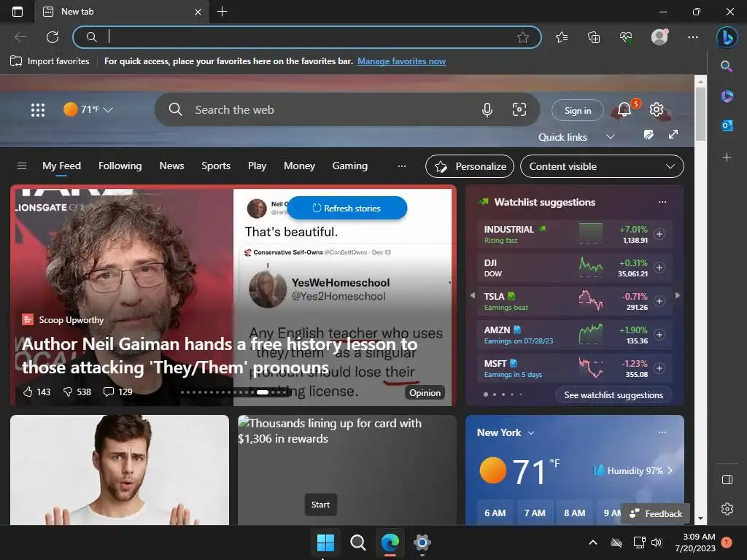This screenshot has width=747, height=560.
Task: Start voice search with microphone
Action: point(487,110)
